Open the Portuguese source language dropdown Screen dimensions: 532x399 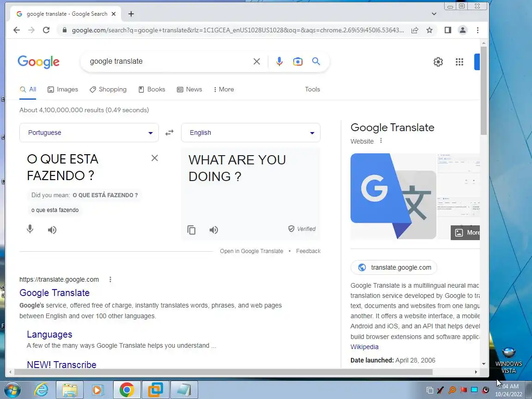(x=89, y=133)
